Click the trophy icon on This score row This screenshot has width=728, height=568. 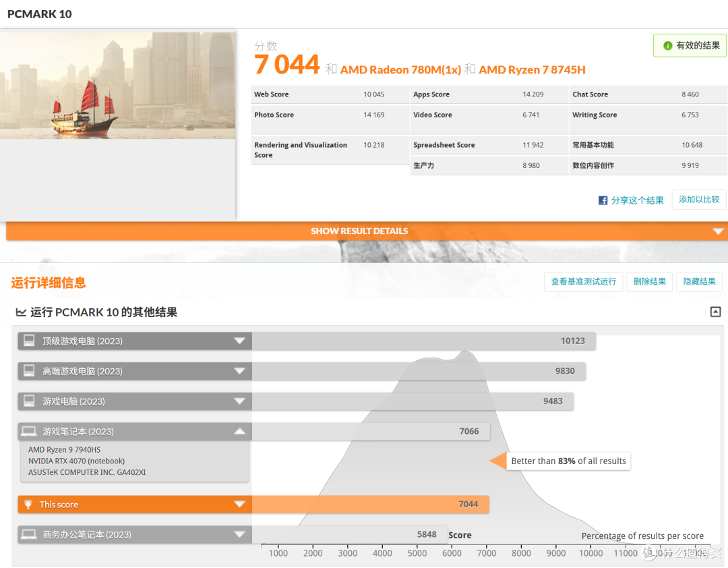coord(28,505)
